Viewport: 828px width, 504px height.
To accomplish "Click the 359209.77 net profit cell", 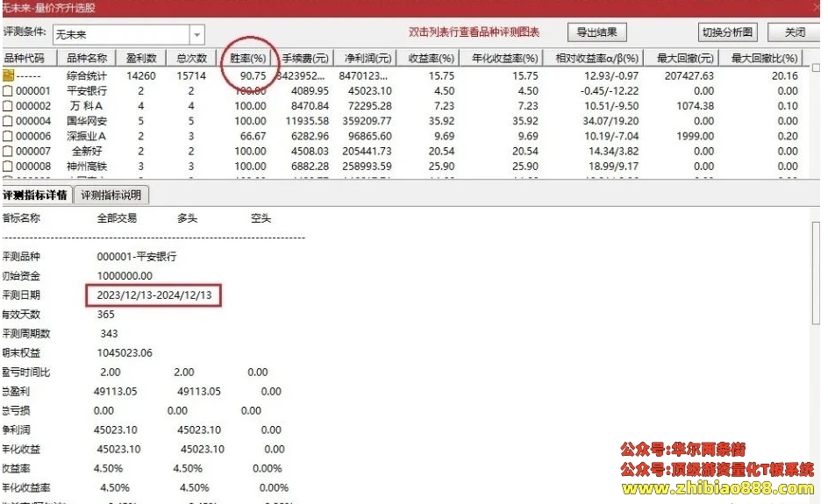I will click(x=367, y=121).
